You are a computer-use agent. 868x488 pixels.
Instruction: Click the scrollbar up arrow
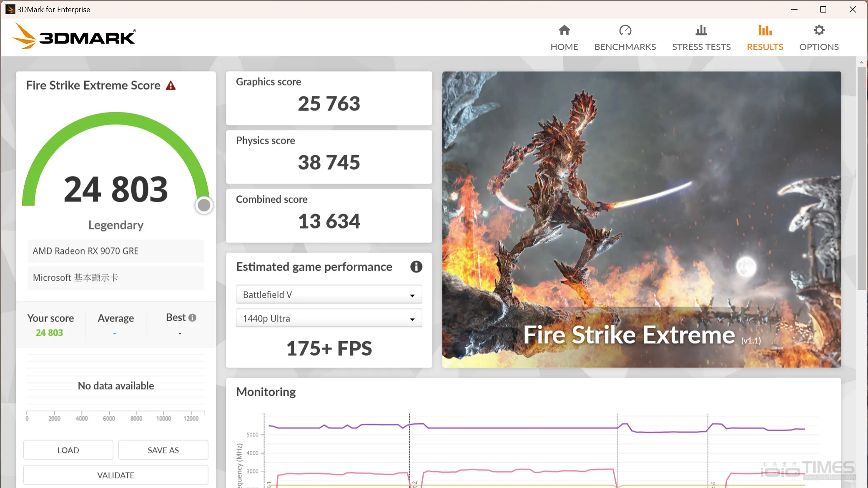pos(861,62)
